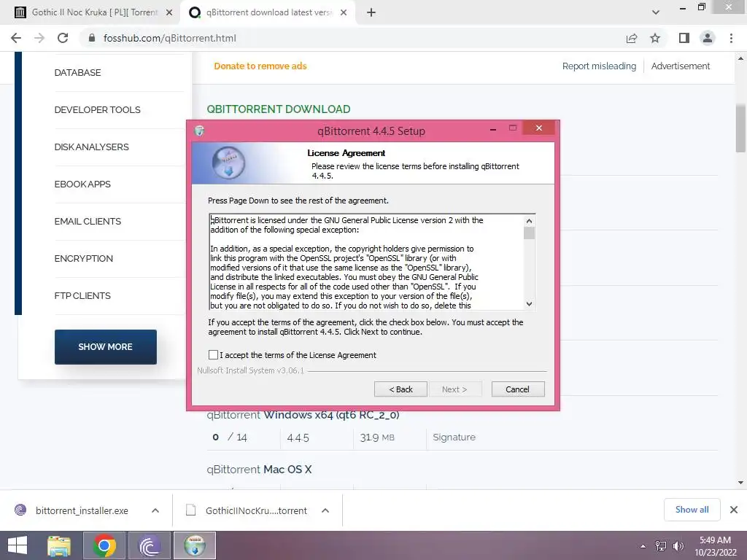Click the Chrome taskbar icon
The image size is (747, 560).
[x=104, y=545]
